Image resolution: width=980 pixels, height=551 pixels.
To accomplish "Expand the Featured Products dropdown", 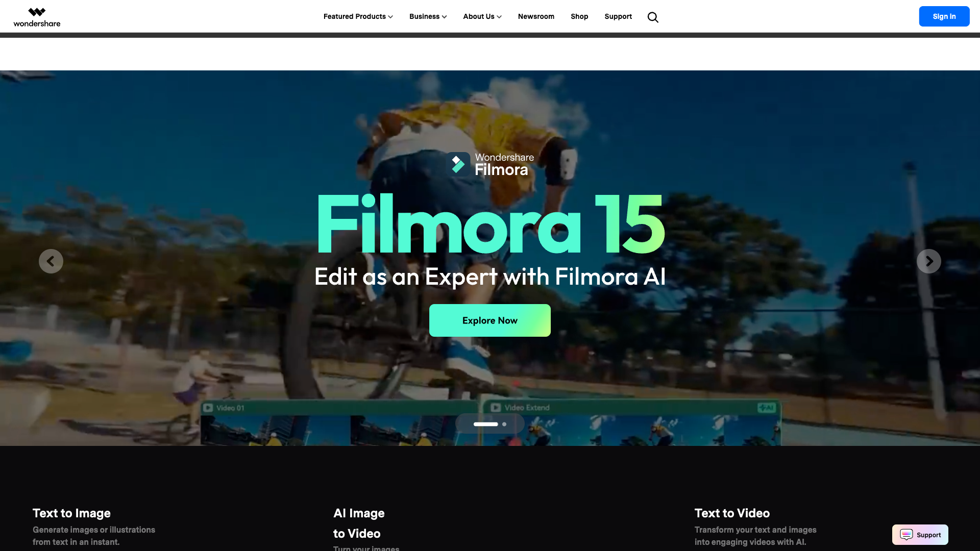I will (x=358, y=16).
